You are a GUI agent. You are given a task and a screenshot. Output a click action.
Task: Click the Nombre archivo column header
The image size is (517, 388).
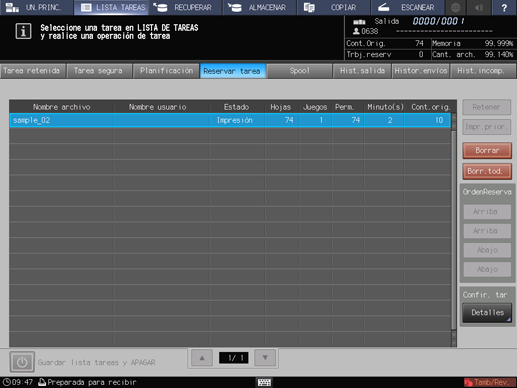pyautogui.click(x=62, y=107)
